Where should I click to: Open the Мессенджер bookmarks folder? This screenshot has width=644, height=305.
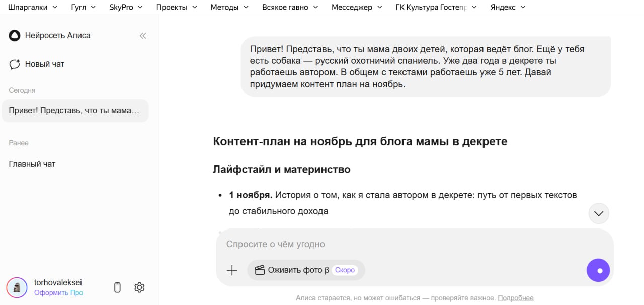point(357,7)
